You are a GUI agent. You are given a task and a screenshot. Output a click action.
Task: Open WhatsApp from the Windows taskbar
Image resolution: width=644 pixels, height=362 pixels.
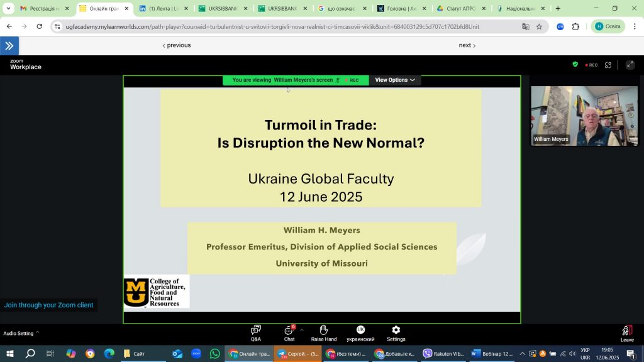[216, 354]
